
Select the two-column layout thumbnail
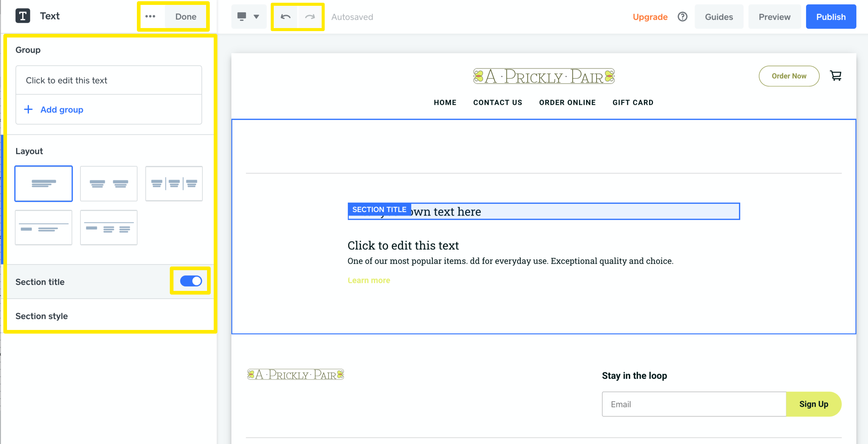click(109, 183)
